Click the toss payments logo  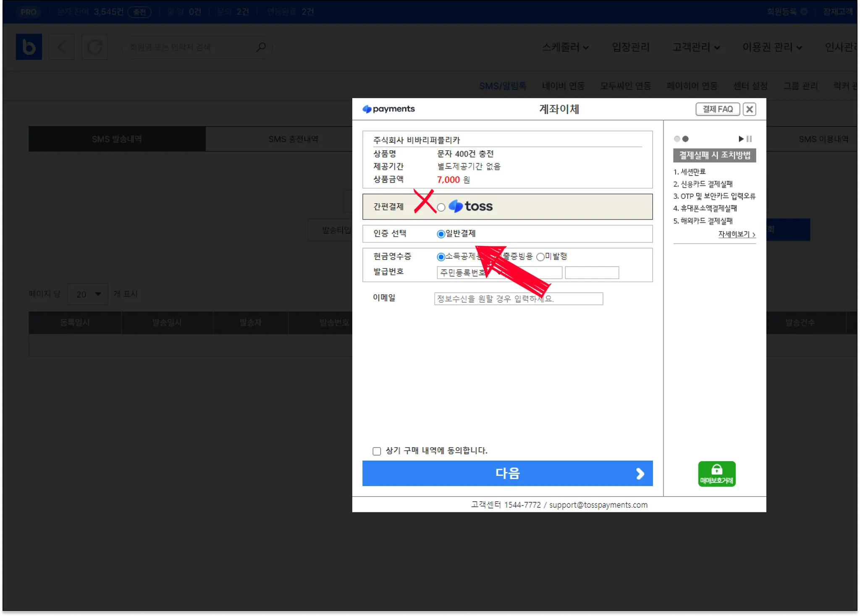388,109
